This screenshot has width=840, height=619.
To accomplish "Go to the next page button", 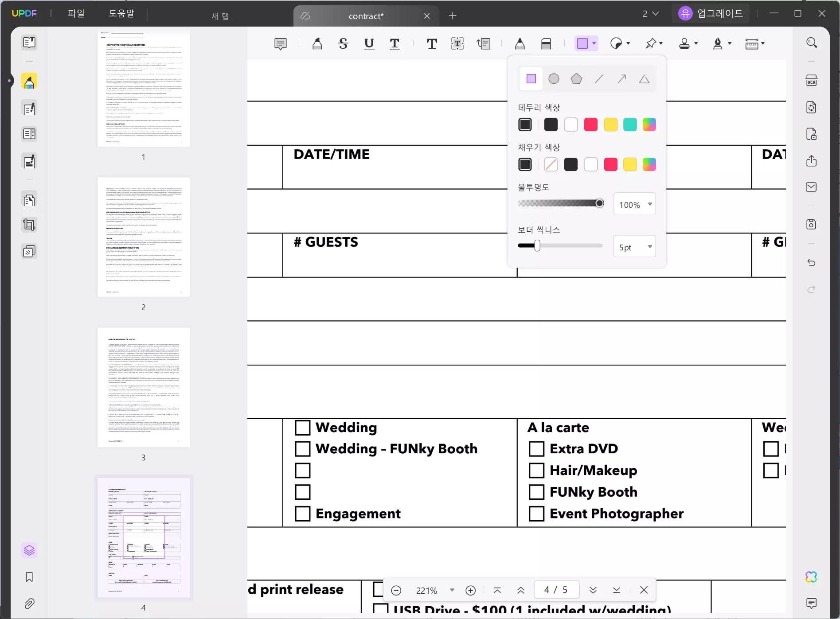I will (x=593, y=590).
